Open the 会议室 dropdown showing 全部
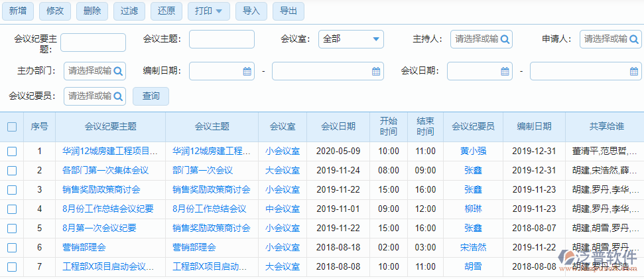This screenshot has height=279, width=644. coord(351,39)
